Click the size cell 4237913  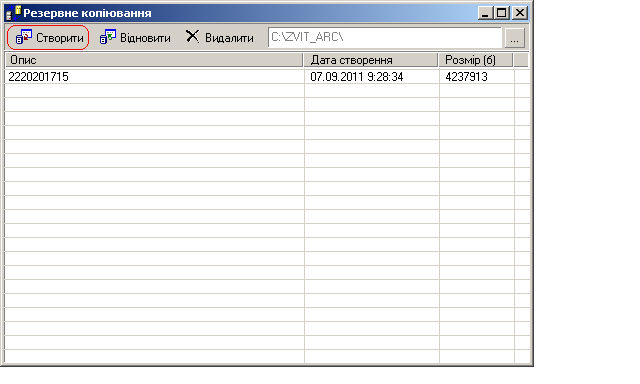tap(466, 77)
